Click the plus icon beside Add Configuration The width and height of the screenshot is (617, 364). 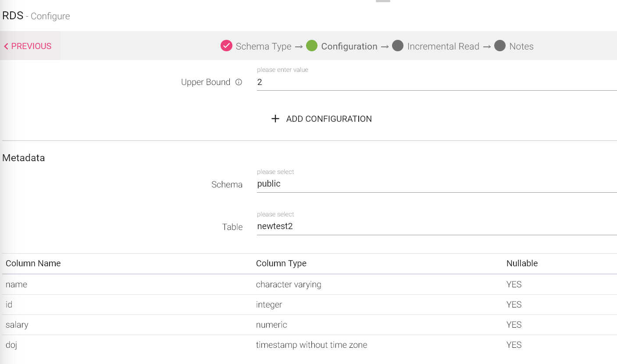pyautogui.click(x=275, y=119)
